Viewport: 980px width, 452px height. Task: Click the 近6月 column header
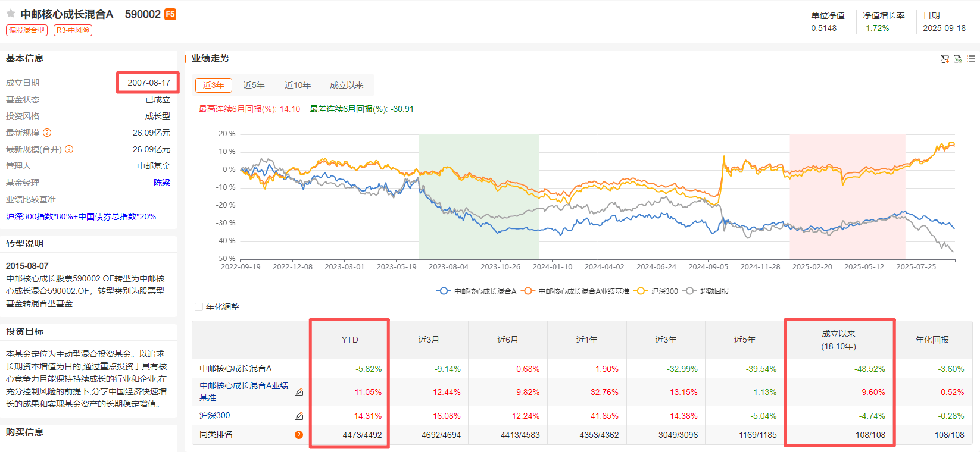(508, 340)
